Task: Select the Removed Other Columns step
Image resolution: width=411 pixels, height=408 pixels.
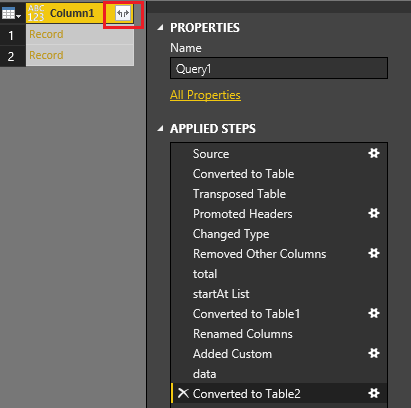Action: pyautogui.click(x=279, y=254)
